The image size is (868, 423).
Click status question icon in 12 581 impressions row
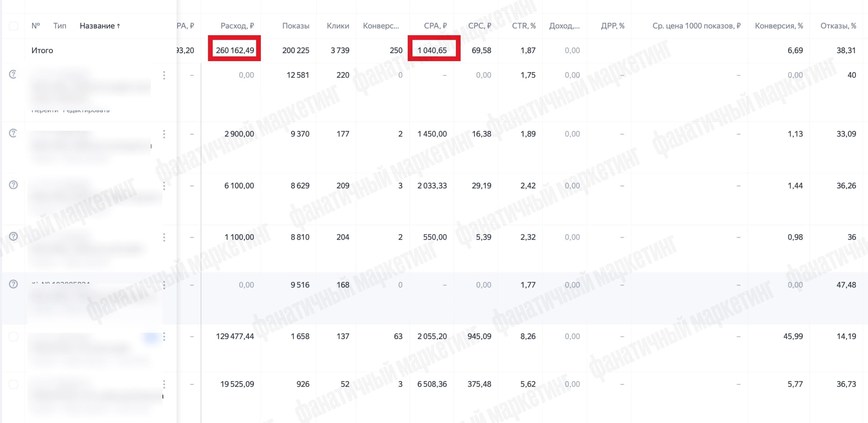(x=13, y=74)
